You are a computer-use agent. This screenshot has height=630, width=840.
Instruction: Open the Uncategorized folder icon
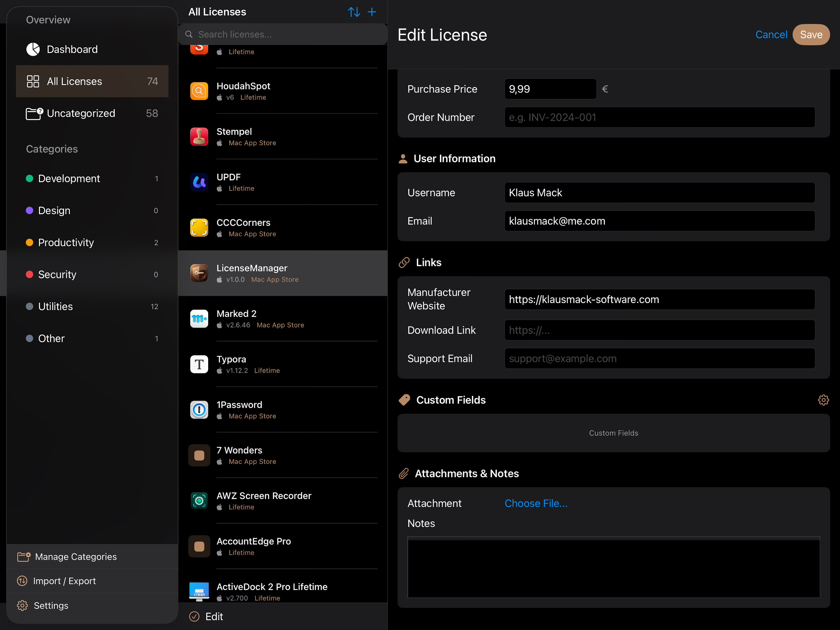tap(34, 113)
